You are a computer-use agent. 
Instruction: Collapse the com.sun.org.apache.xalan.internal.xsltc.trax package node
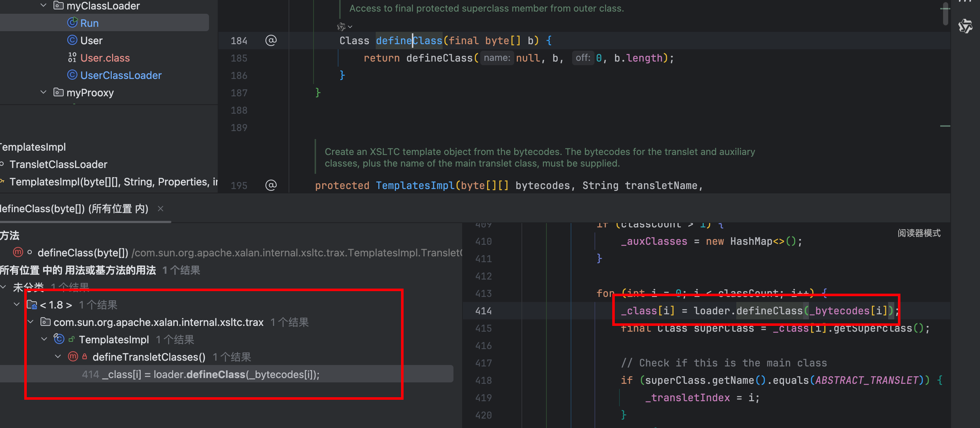tap(30, 322)
